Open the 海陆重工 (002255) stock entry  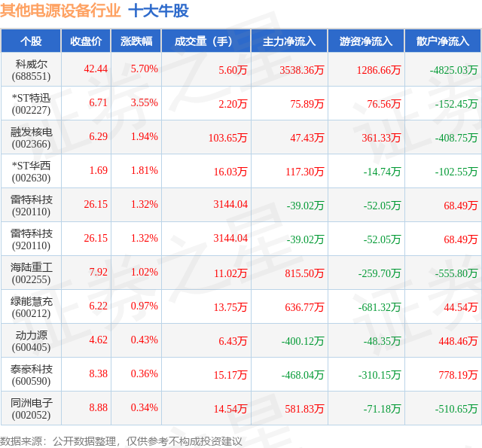[31, 273]
